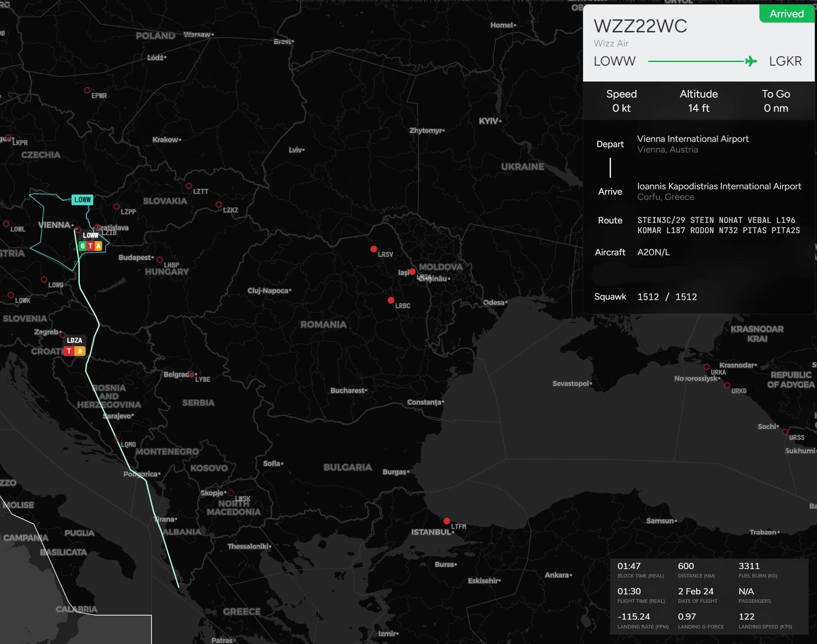Viewport: 817px width, 644px height.
Task: Select the LYBE airport marker at Belgrade
Action: tap(191, 374)
